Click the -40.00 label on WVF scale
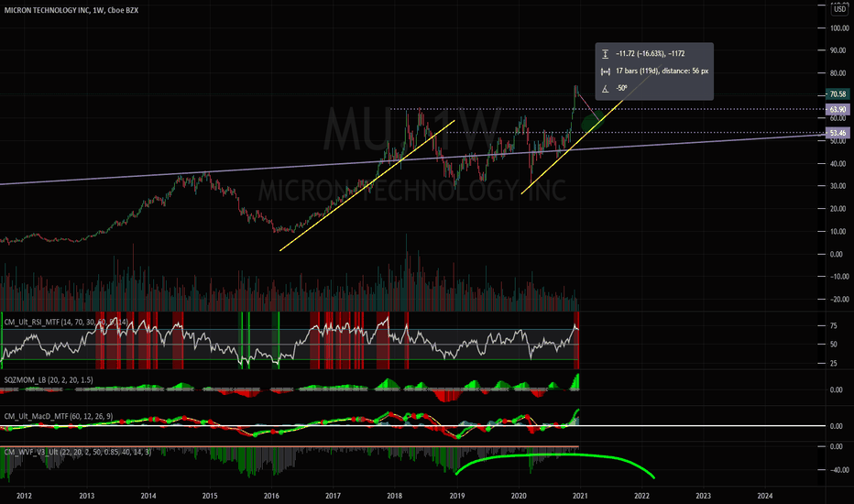Image resolution: width=854 pixels, height=504 pixels. pyautogui.click(x=838, y=470)
